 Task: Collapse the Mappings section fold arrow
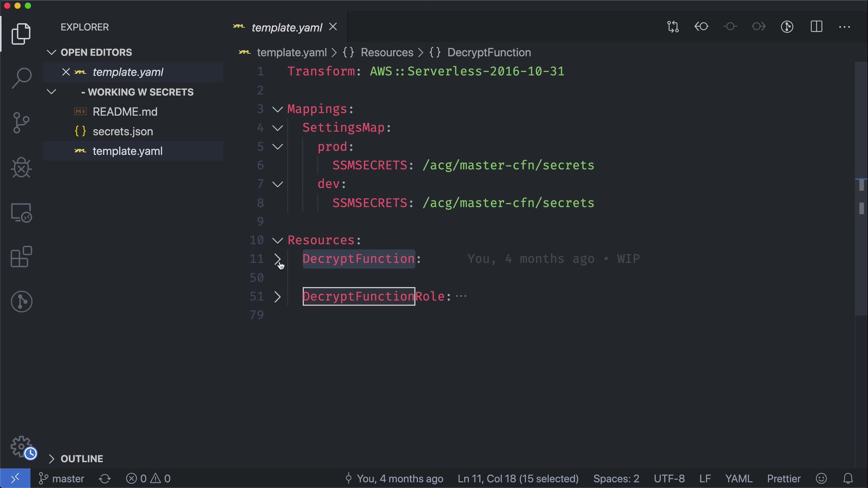coord(278,109)
